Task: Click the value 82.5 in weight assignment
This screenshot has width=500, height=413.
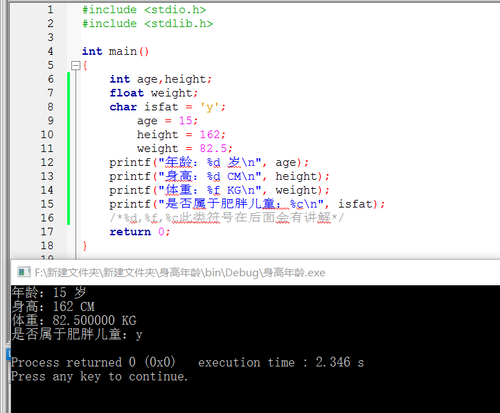Action: 213,149
